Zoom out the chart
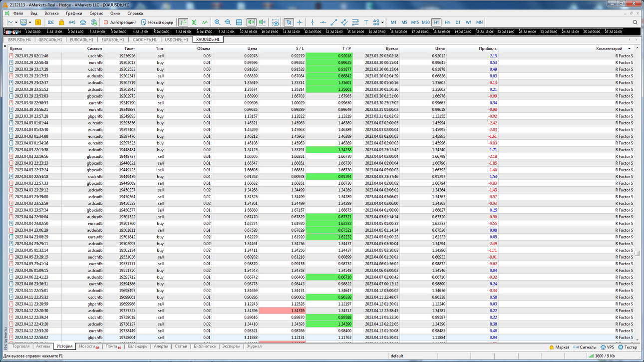 [x=228, y=22]
